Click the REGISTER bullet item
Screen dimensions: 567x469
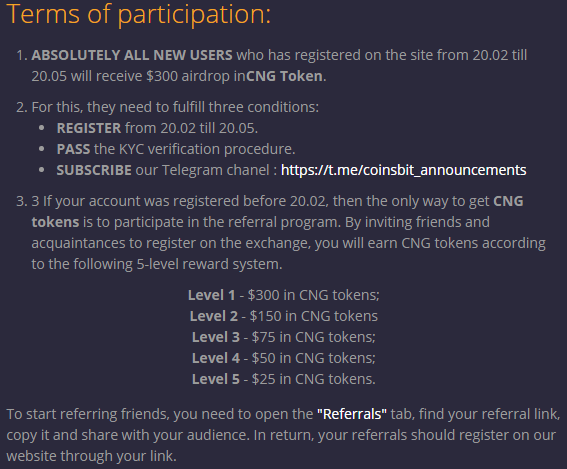[157, 128]
